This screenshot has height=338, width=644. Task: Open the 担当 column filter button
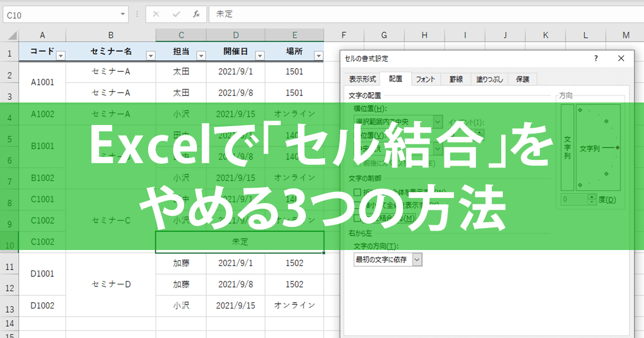[x=201, y=56]
